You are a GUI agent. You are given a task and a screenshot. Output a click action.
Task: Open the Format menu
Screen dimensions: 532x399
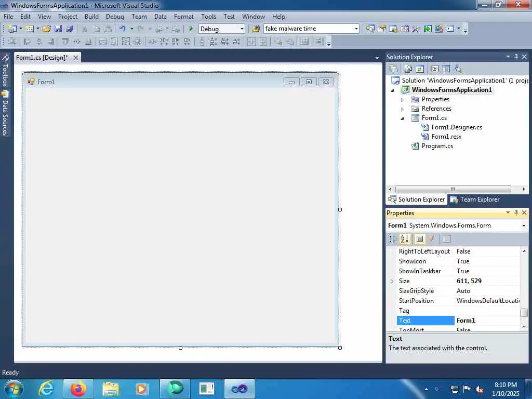point(183,16)
